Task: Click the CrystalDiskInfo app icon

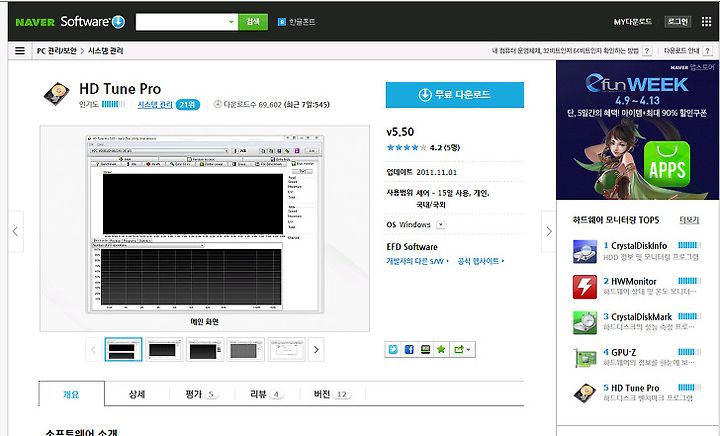Action: pyautogui.click(x=585, y=251)
